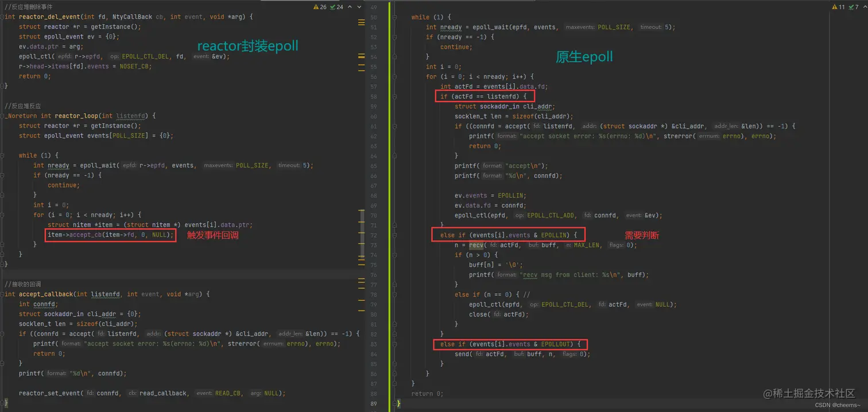Collapse the if block at line 52
This screenshot has width=868, height=412.
coord(395,37)
